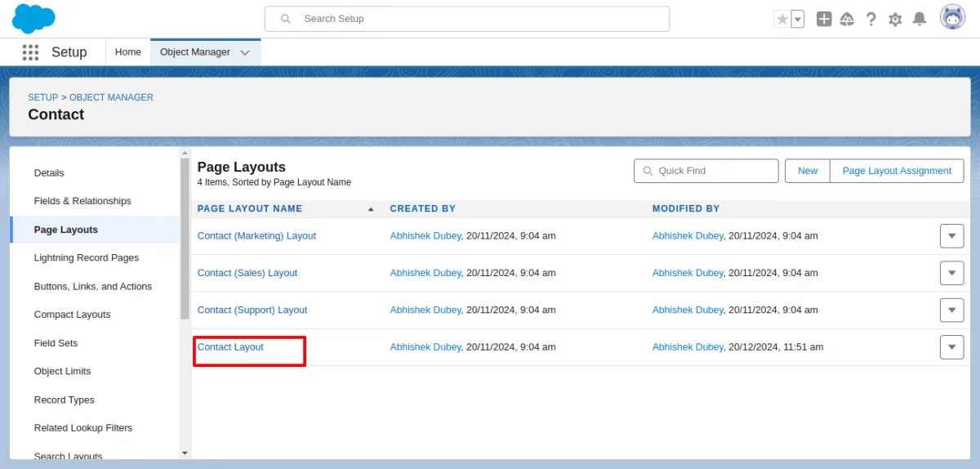Image resolution: width=980 pixels, height=469 pixels.
Task: Open the Setup gear menu
Action: (895, 19)
